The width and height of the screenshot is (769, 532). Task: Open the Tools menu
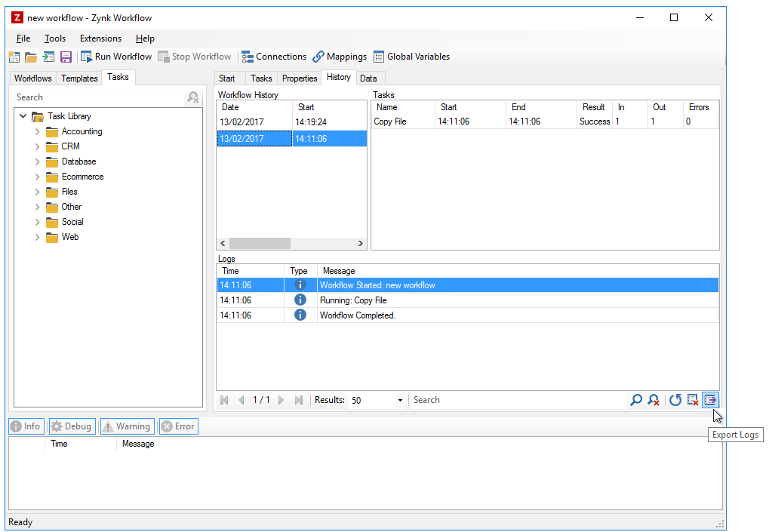coord(55,38)
